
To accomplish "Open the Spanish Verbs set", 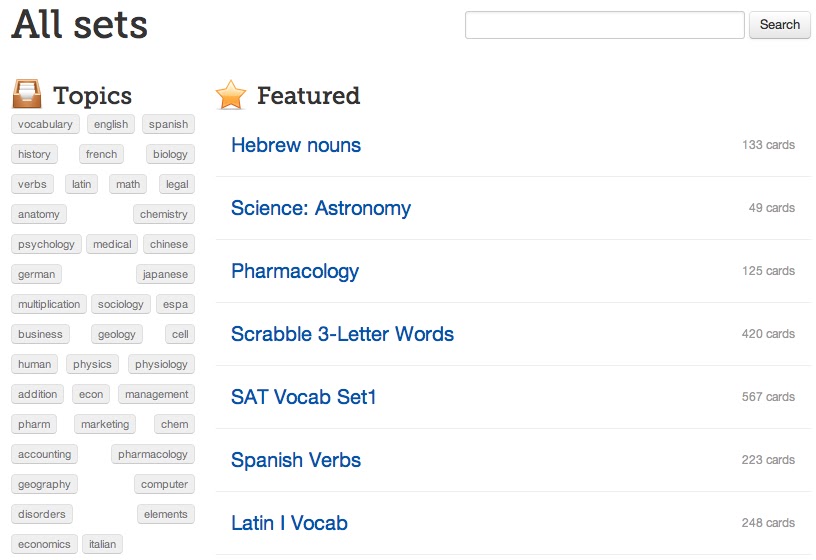I will click(x=296, y=460).
